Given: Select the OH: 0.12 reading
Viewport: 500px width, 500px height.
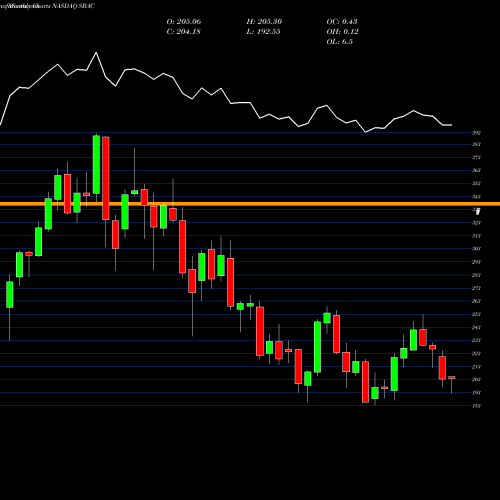Looking at the screenshot, I should point(342,32).
